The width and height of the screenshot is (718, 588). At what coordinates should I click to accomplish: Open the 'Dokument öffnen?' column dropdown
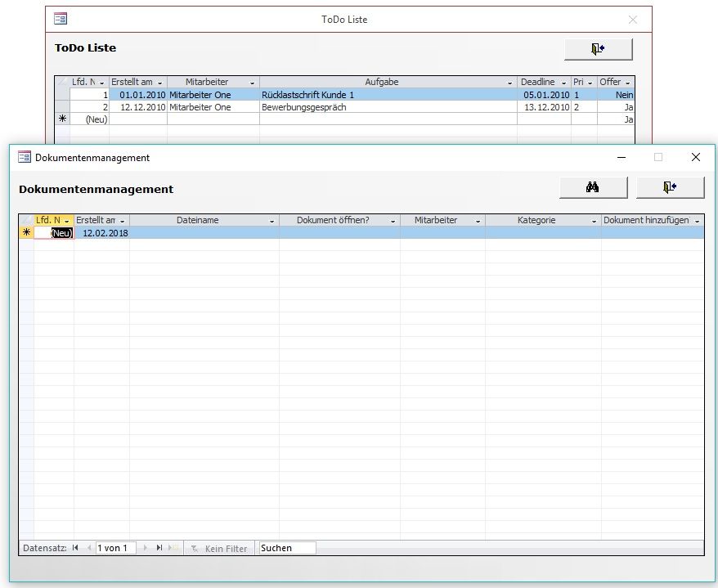[x=393, y=221]
